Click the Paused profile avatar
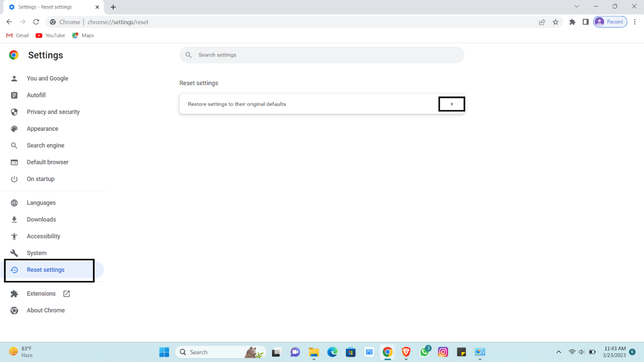The height and width of the screenshot is (362, 644). (x=610, y=22)
